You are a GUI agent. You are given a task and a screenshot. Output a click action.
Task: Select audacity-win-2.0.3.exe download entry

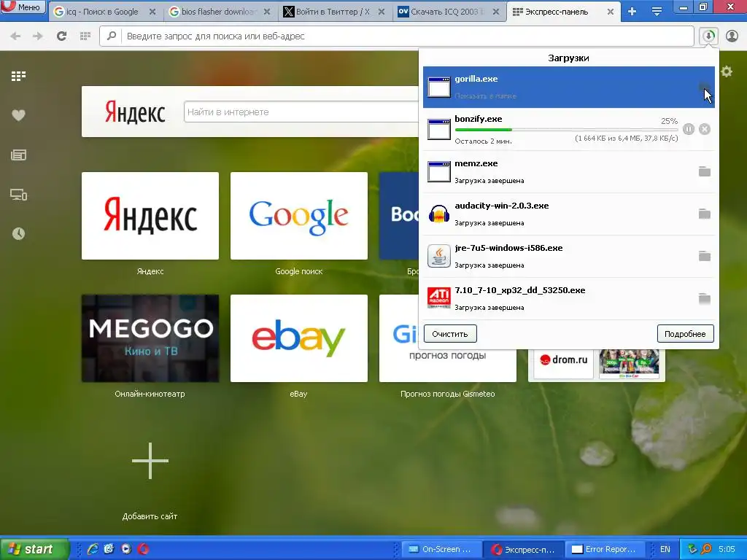tap(569, 214)
